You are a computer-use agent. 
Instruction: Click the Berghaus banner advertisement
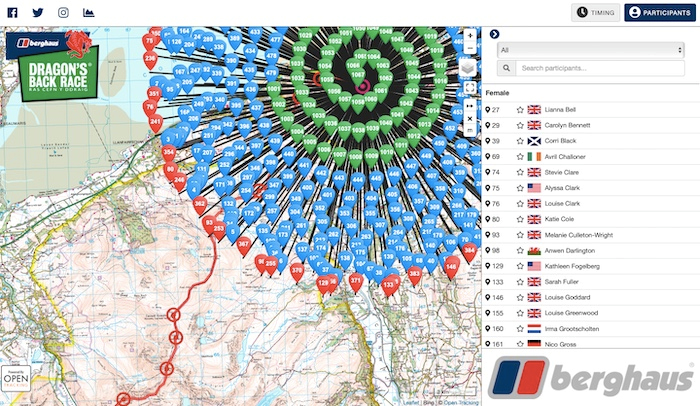tap(590, 377)
